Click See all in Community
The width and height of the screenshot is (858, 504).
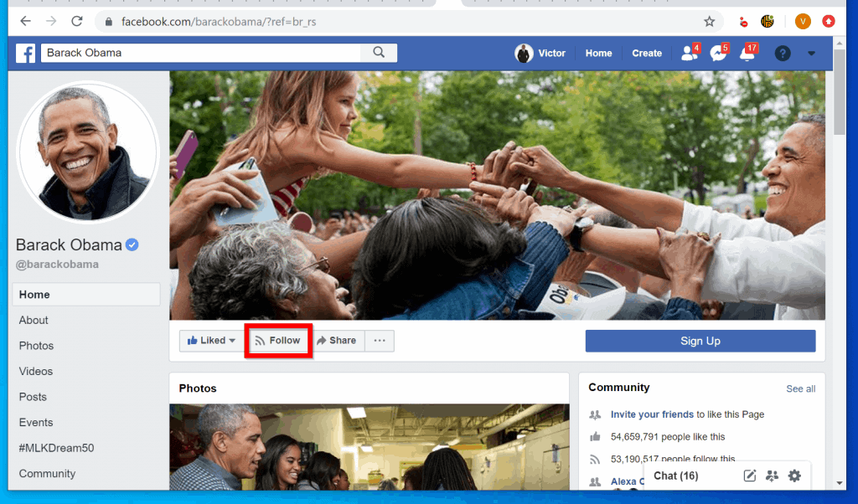point(800,388)
